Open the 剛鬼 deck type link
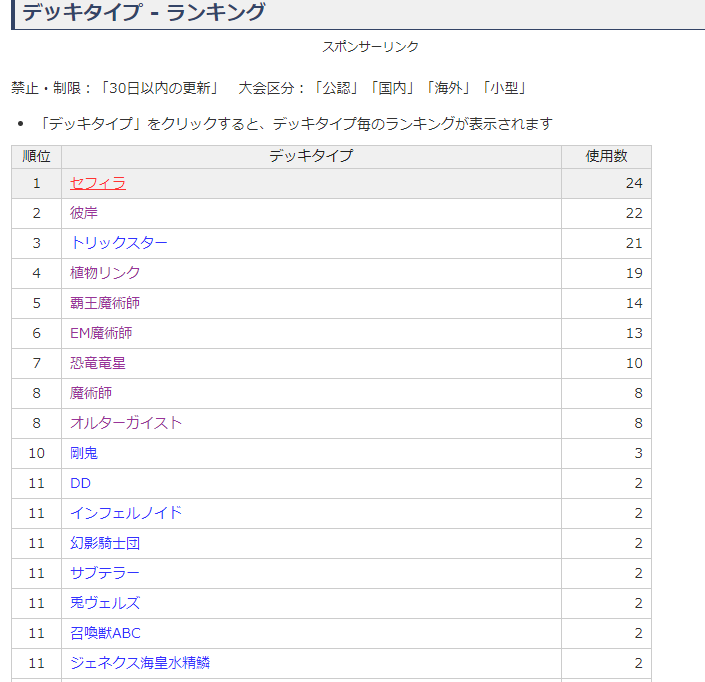The image size is (705, 682). 84,453
